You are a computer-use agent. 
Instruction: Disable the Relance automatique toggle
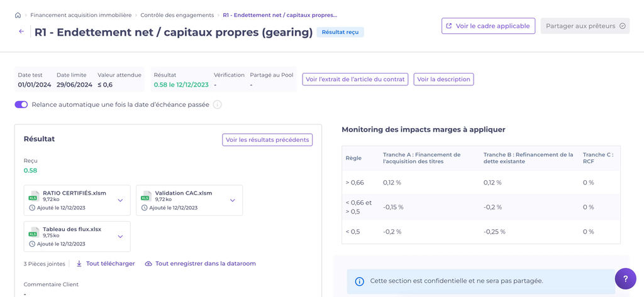[21, 105]
